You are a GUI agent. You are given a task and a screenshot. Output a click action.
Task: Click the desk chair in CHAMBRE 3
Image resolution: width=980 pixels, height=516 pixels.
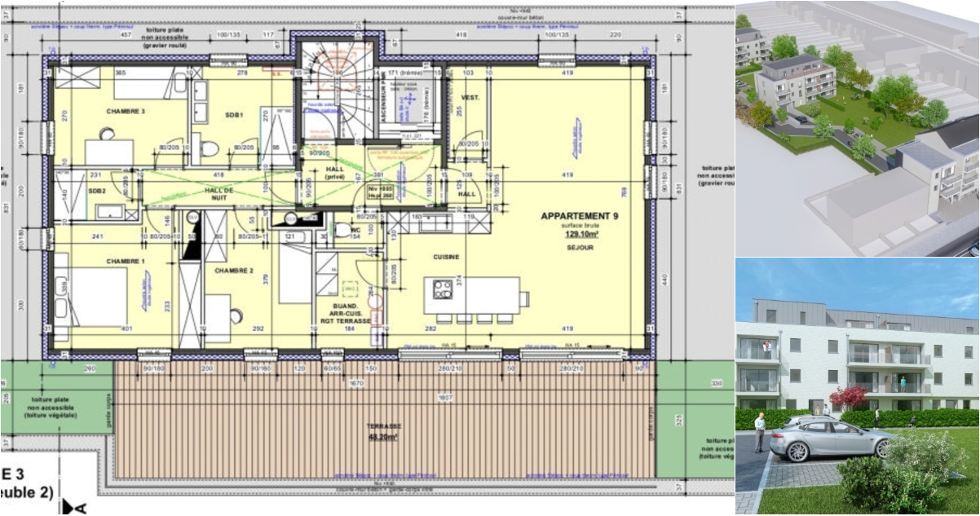(x=107, y=135)
